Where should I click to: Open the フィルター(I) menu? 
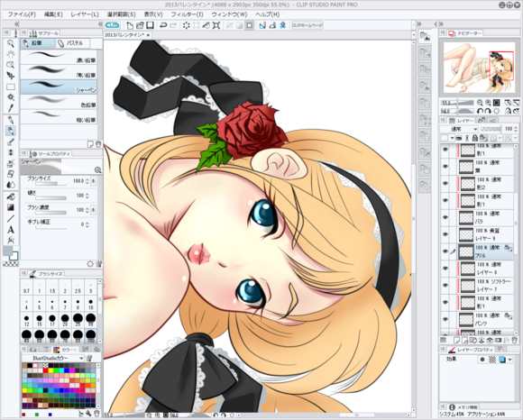[x=188, y=14]
